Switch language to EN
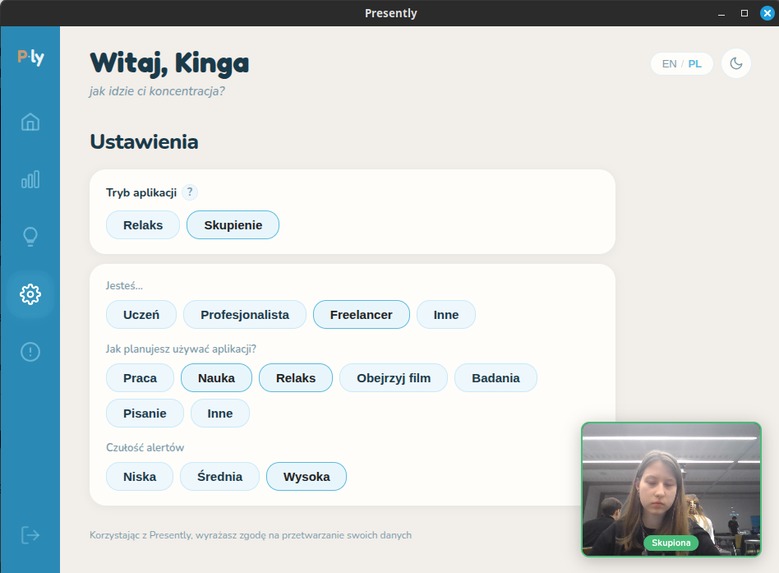Screen dimensions: 779x573 [669, 64]
